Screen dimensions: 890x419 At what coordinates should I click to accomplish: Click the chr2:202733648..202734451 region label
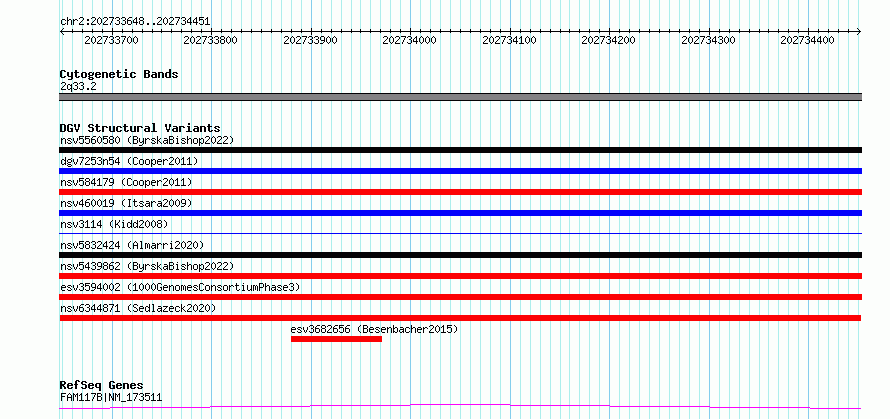135,22
